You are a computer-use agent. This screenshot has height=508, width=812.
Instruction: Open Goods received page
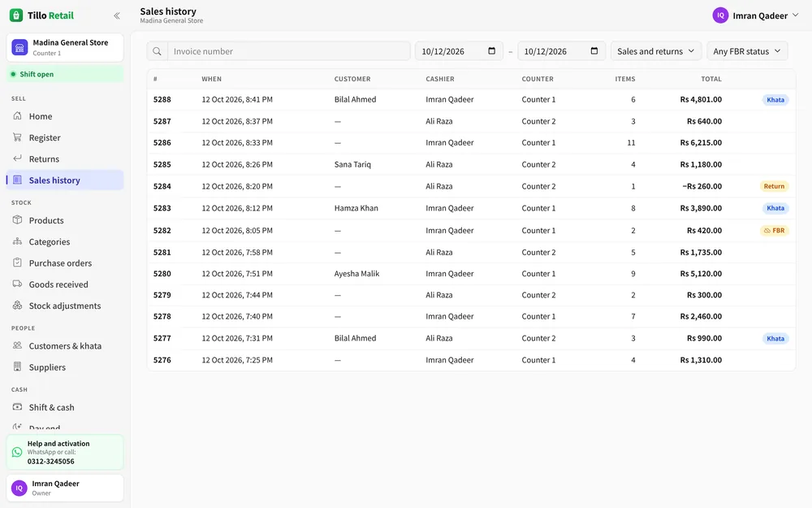pyautogui.click(x=65, y=284)
